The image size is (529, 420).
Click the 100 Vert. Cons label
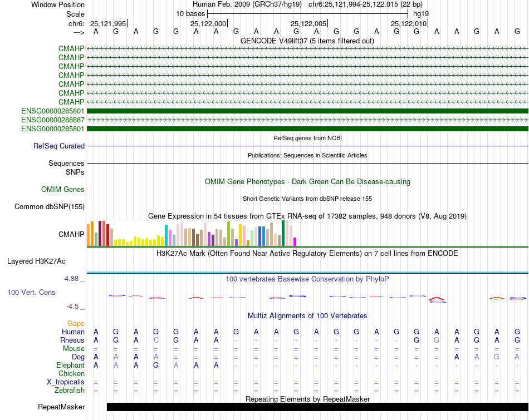tap(31, 292)
